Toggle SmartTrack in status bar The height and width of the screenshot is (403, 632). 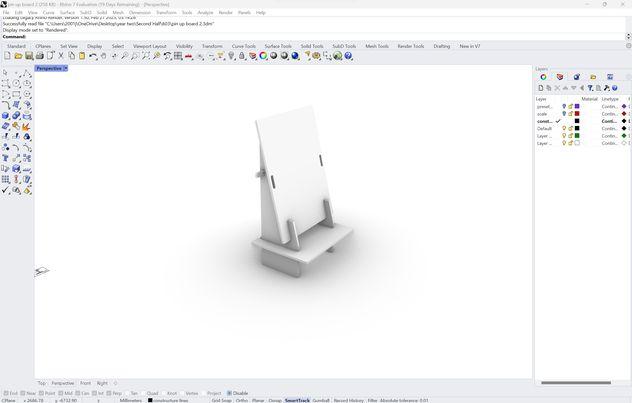tap(297, 401)
